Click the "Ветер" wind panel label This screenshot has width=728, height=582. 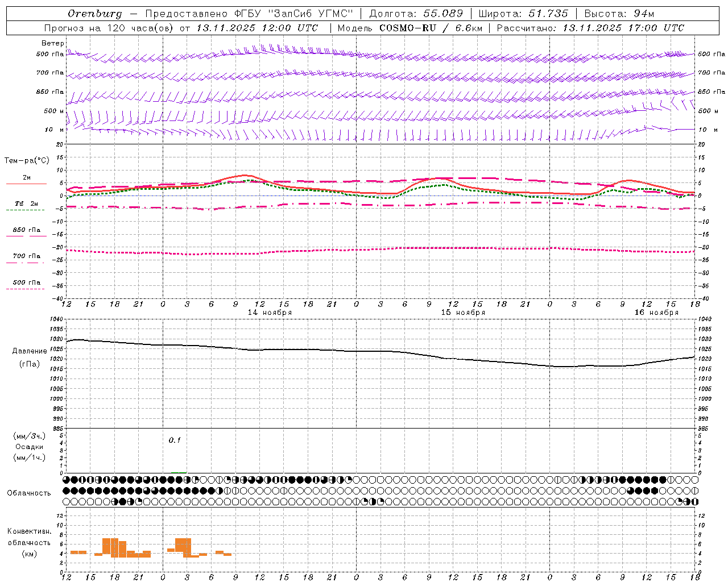pyautogui.click(x=53, y=43)
